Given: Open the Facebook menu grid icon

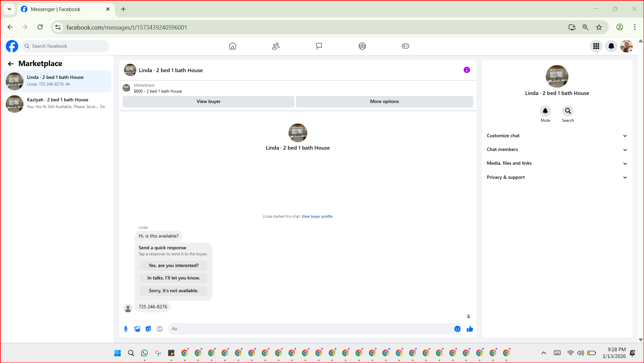Looking at the screenshot, I should click(x=596, y=46).
